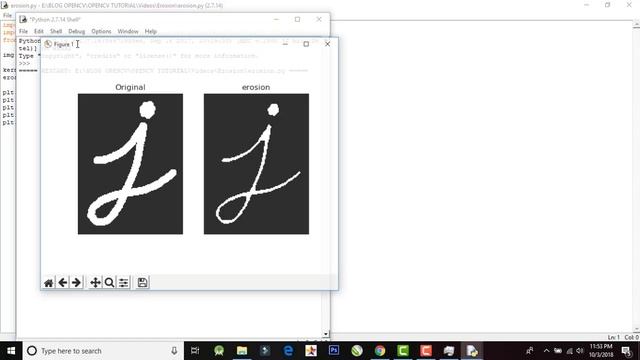Reset figure view with Home icon
The width and height of the screenshot is (640, 360).
pos(49,282)
